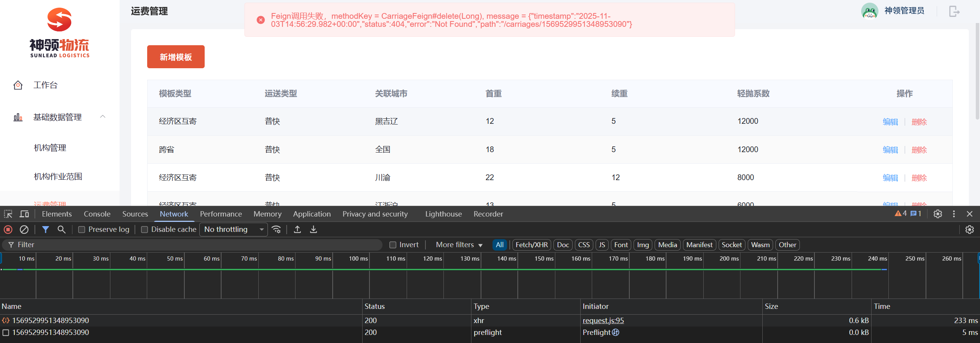
Task: Switch to the Sources tab
Action: pyautogui.click(x=135, y=214)
